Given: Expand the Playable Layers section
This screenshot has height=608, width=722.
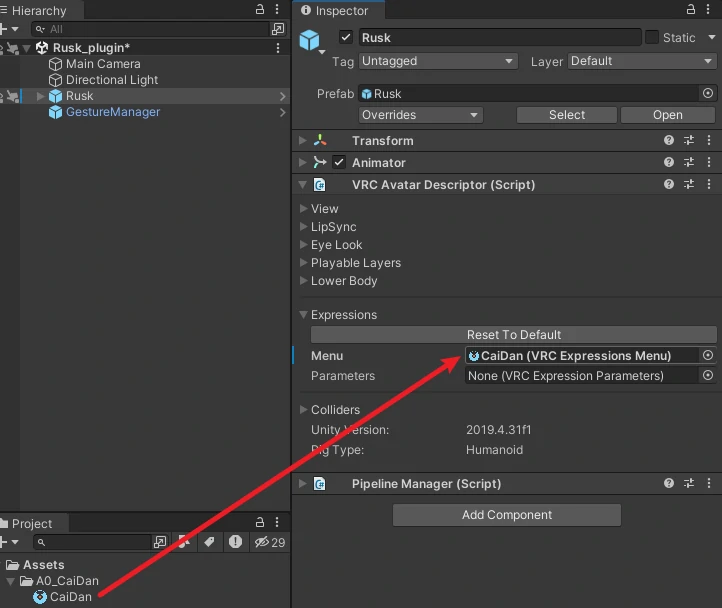Looking at the screenshot, I should [x=355, y=263].
